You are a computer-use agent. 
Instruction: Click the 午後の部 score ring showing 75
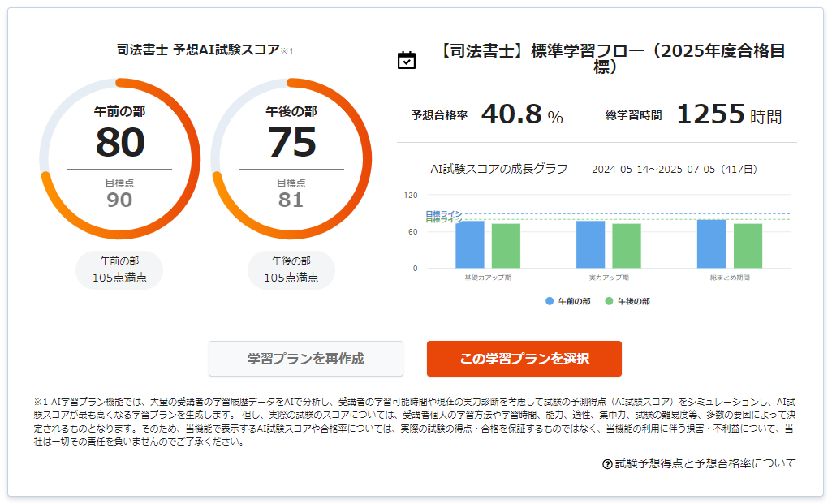click(291, 158)
